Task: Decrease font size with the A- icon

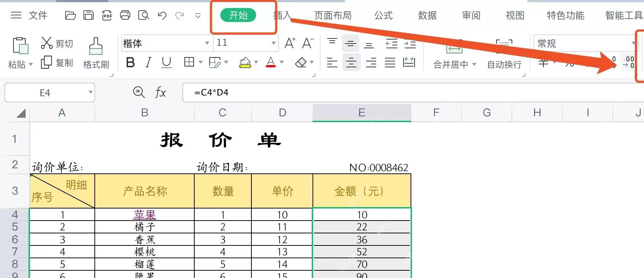Action: (308, 43)
